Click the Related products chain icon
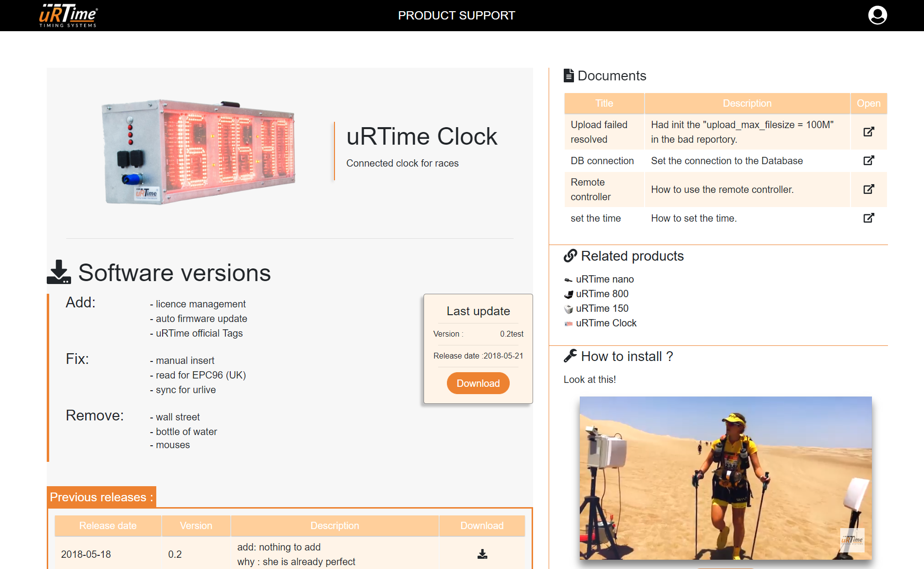 [x=570, y=256]
